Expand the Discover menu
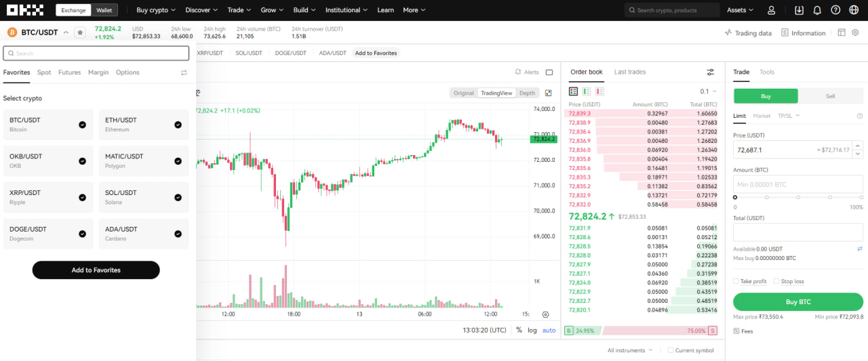Screen dimensions: 868x361 (201, 10)
